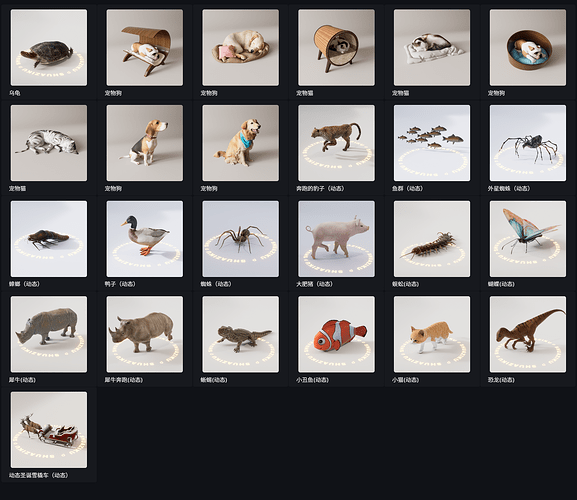Click the label '恐龙(动态)'
This screenshot has height=500, width=577.
[501, 380]
